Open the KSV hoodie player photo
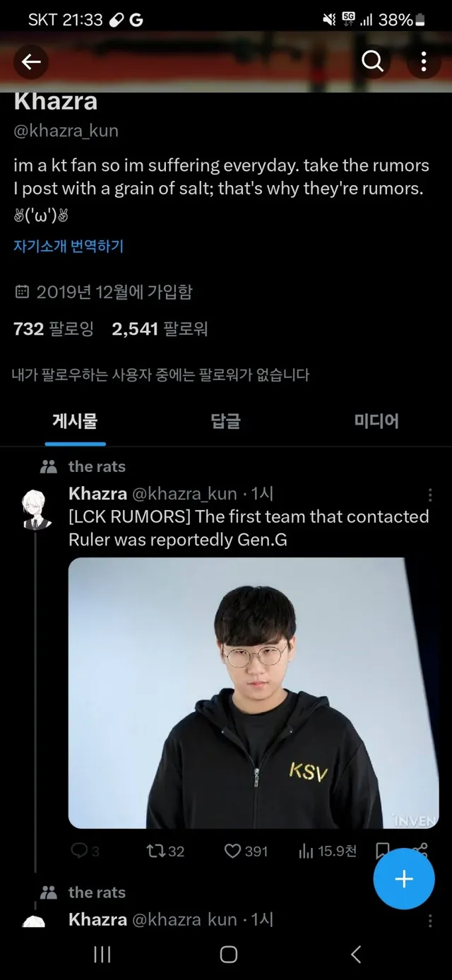This screenshot has width=452, height=980. pyautogui.click(x=253, y=693)
